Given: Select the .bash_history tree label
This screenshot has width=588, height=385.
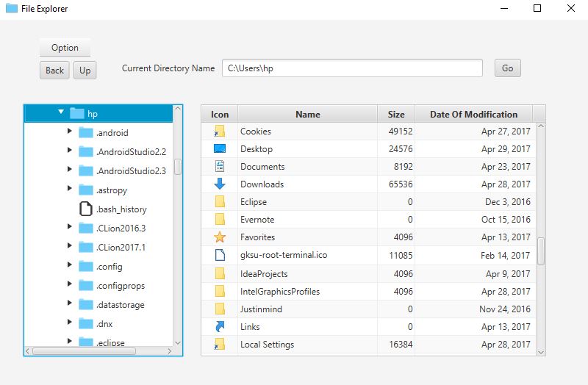Looking at the screenshot, I should (121, 209).
